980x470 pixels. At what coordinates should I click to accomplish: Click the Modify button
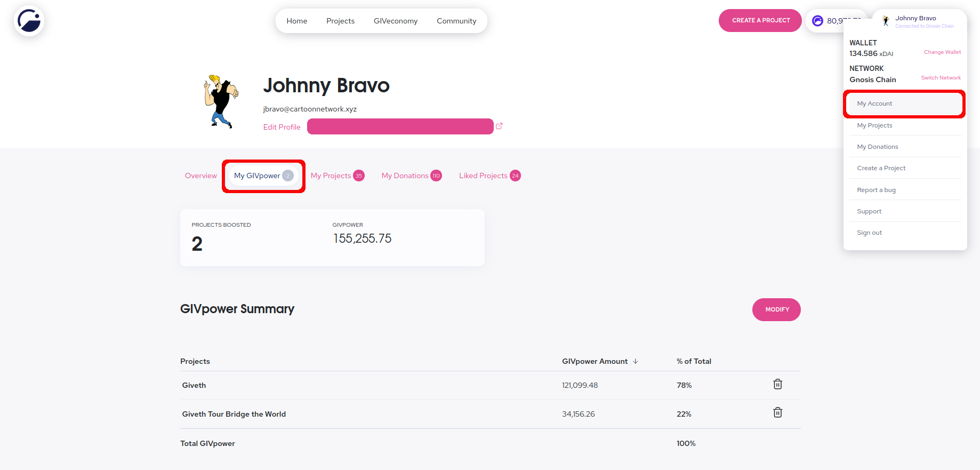pyautogui.click(x=776, y=309)
